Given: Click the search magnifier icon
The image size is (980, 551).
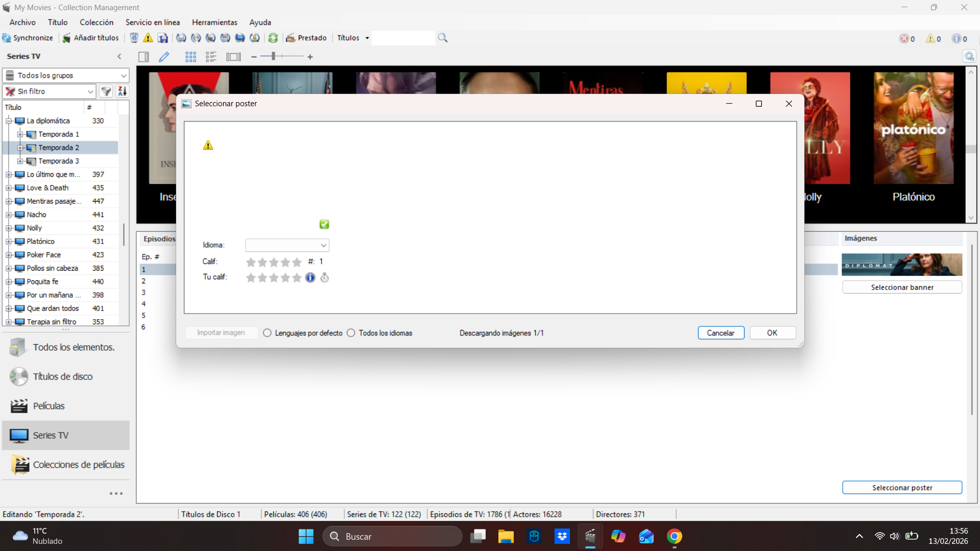Looking at the screenshot, I should (x=443, y=38).
